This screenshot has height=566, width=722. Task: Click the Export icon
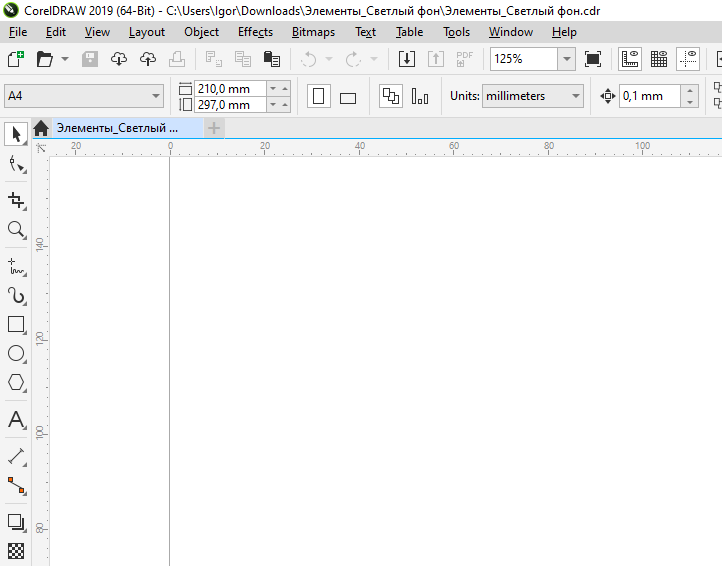point(436,59)
